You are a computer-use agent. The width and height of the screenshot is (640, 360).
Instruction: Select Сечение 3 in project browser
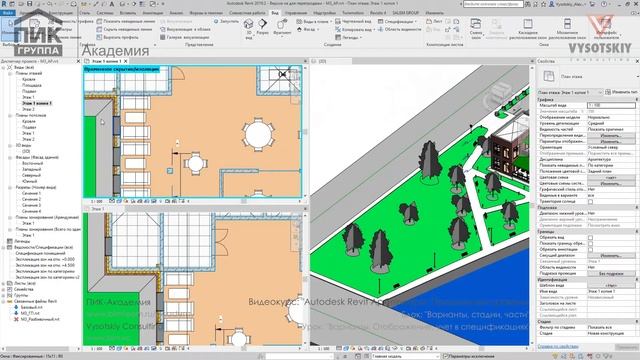tap(31, 205)
